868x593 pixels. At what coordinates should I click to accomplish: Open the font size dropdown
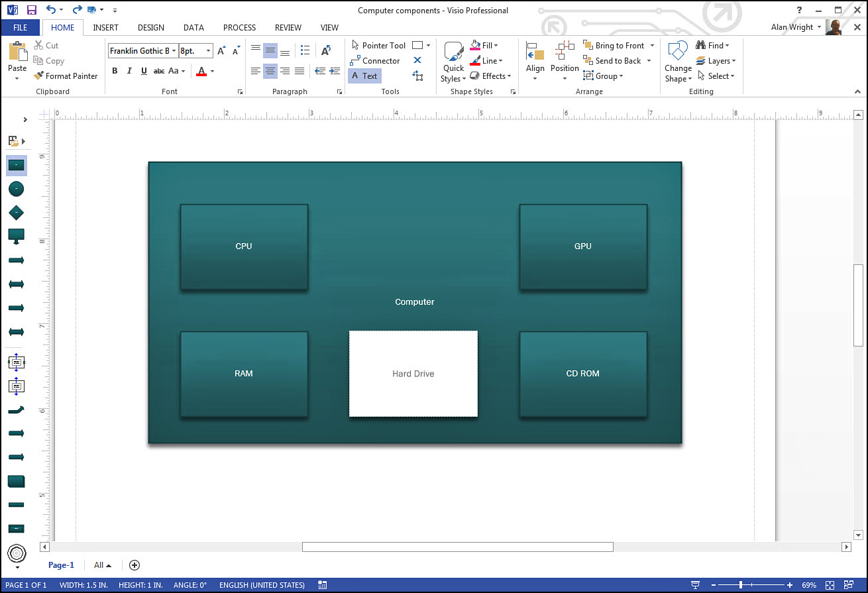pos(209,51)
